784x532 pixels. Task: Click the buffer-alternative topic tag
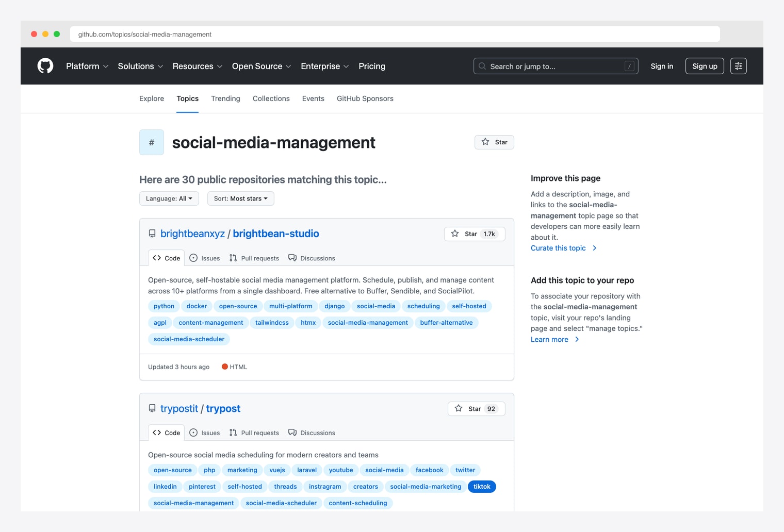(x=446, y=323)
